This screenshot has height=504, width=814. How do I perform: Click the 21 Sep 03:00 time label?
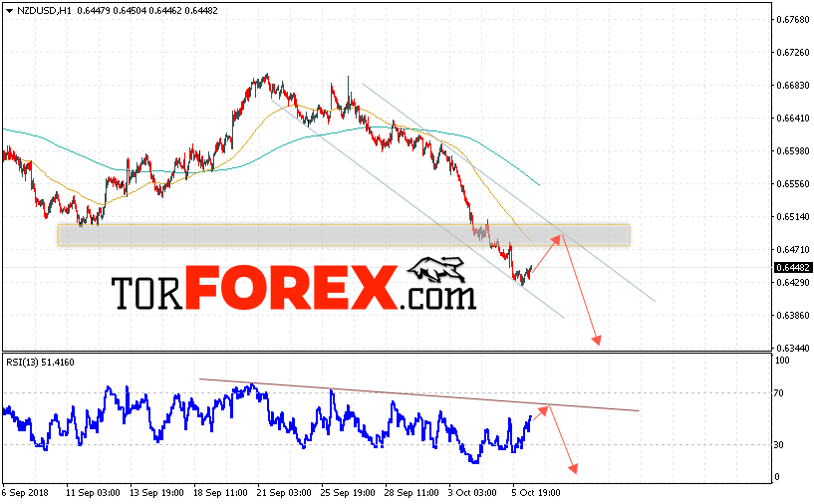tap(284, 493)
